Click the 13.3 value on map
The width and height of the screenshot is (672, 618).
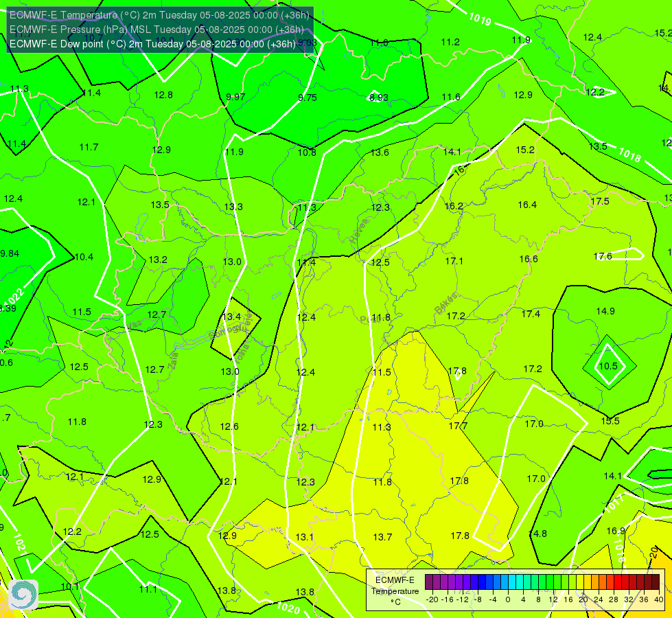pos(233,207)
